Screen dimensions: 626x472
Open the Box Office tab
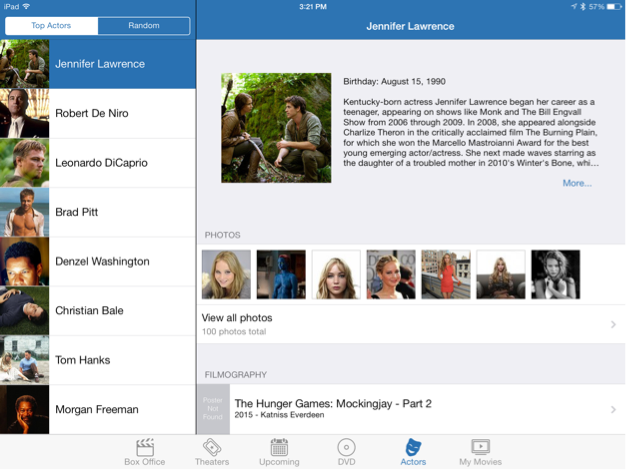click(x=145, y=452)
